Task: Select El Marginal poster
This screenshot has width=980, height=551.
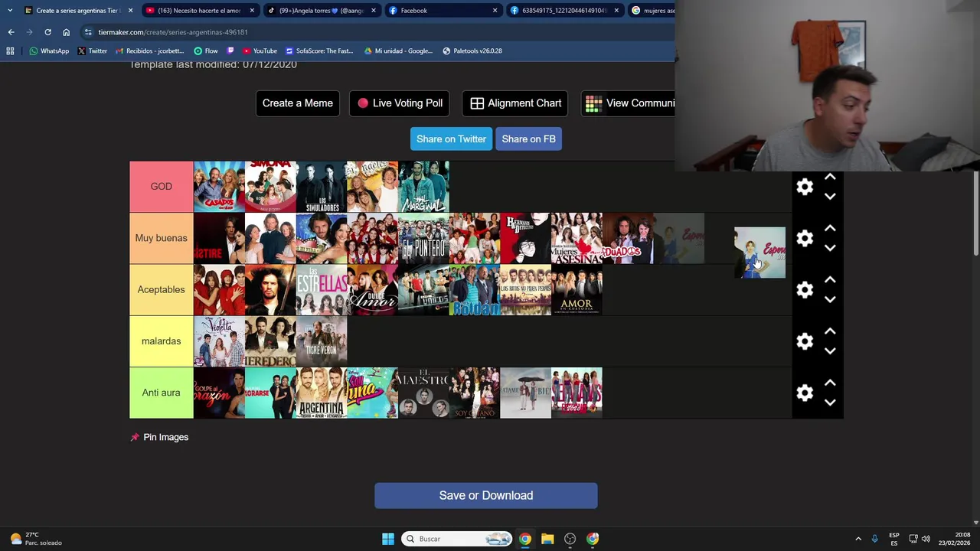Action: click(x=423, y=187)
